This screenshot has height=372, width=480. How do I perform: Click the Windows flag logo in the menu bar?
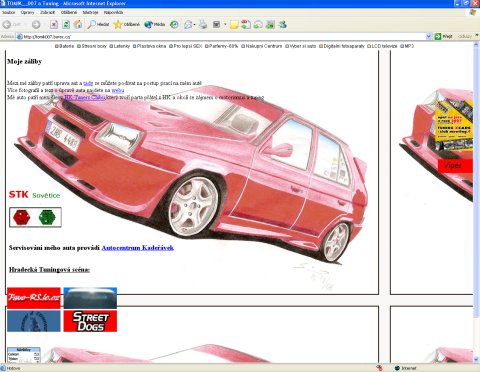point(472,12)
